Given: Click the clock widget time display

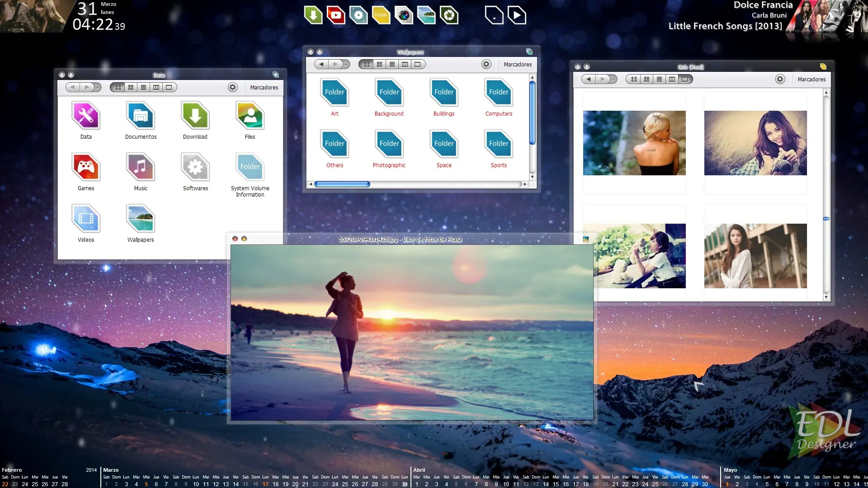Looking at the screenshot, I should pyautogui.click(x=99, y=24).
